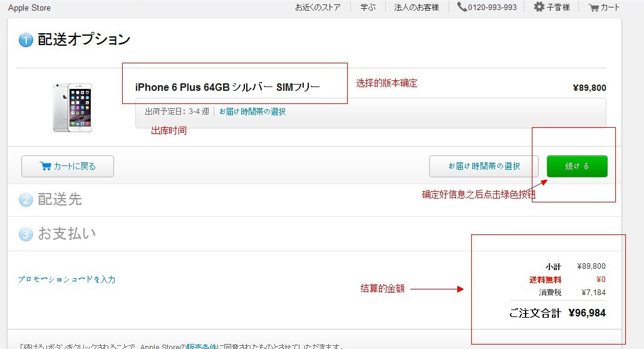644x349 pixels.
Task: Click the phone icon beside 0120-993-993
Action: tap(462, 7)
